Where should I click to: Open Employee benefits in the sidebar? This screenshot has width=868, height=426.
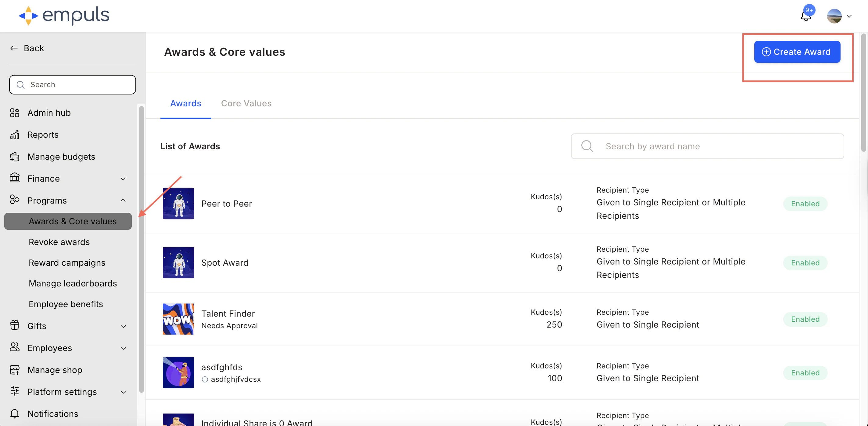(66, 304)
